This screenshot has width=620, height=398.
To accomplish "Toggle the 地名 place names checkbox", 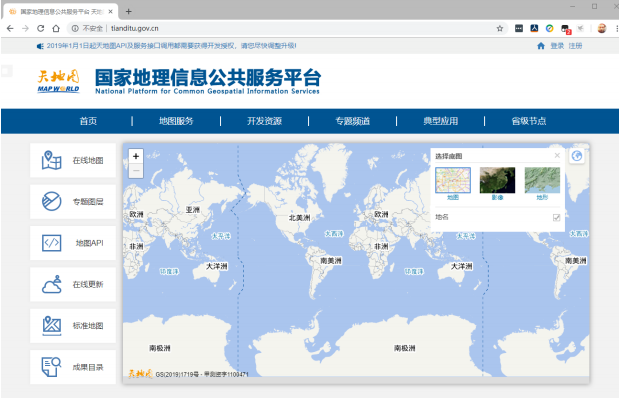I will pos(556,217).
